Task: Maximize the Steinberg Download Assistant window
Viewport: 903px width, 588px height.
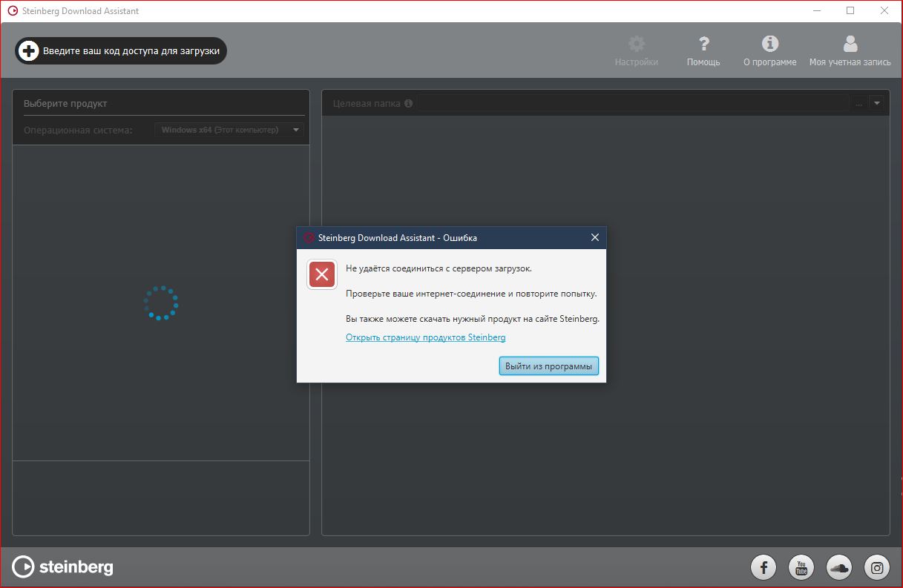Action: pos(850,11)
